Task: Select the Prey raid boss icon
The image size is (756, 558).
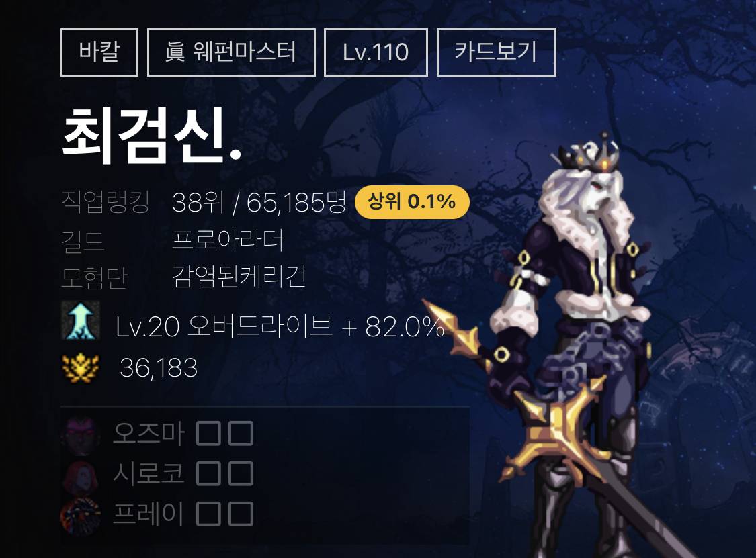Action: pyautogui.click(x=81, y=516)
